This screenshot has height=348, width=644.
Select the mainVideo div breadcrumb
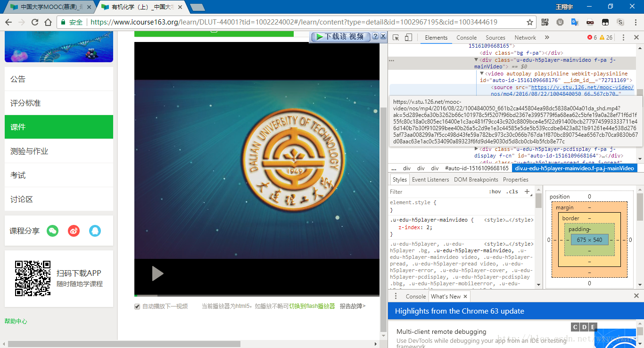click(x=574, y=168)
